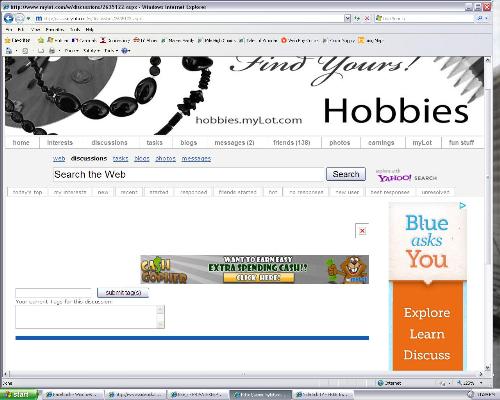The width and height of the screenshot is (500, 400).
Task: Click the red circle favorites-bar bookmark icon
Action: [x=284, y=40]
